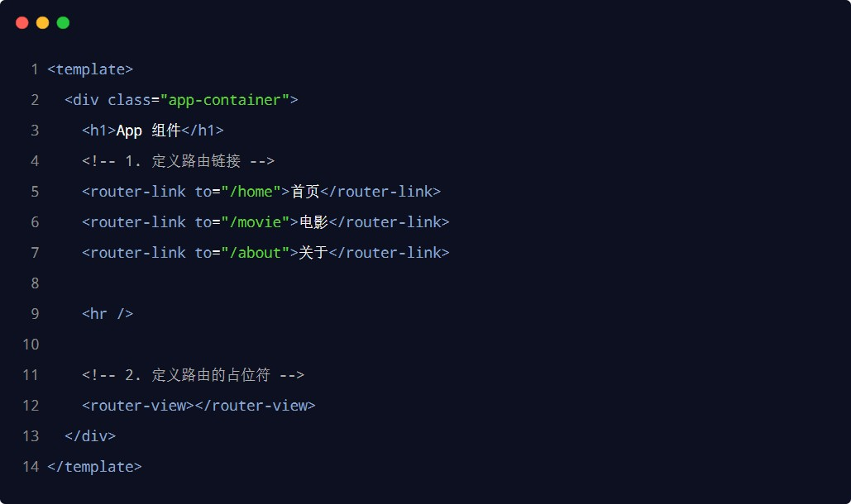The width and height of the screenshot is (851, 504).
Task: Click the red close dot
Action: click(22, 22)
